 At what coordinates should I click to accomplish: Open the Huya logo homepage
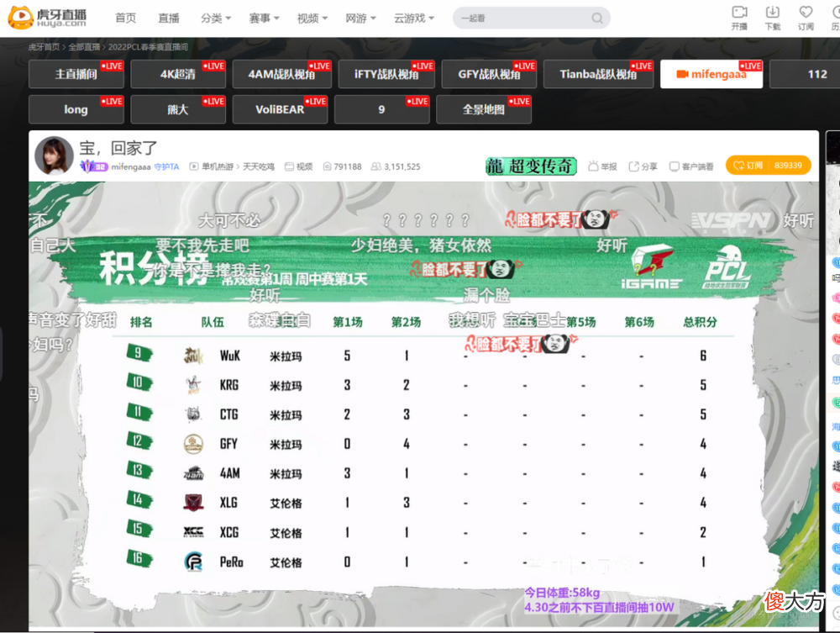[47, 18]
